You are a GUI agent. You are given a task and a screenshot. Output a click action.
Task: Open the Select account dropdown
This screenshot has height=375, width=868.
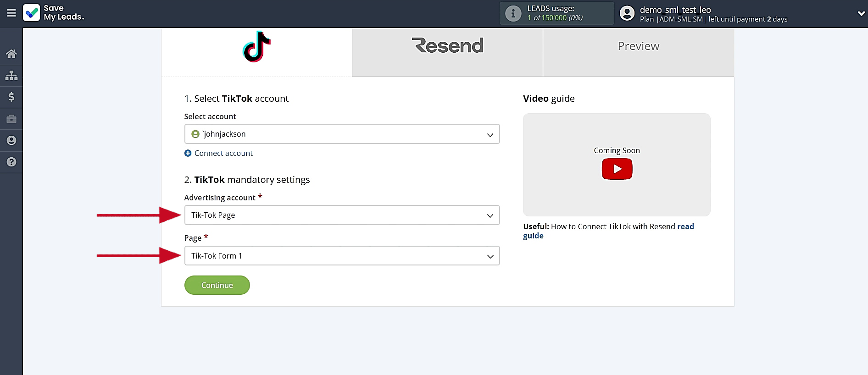pos(342,134)
